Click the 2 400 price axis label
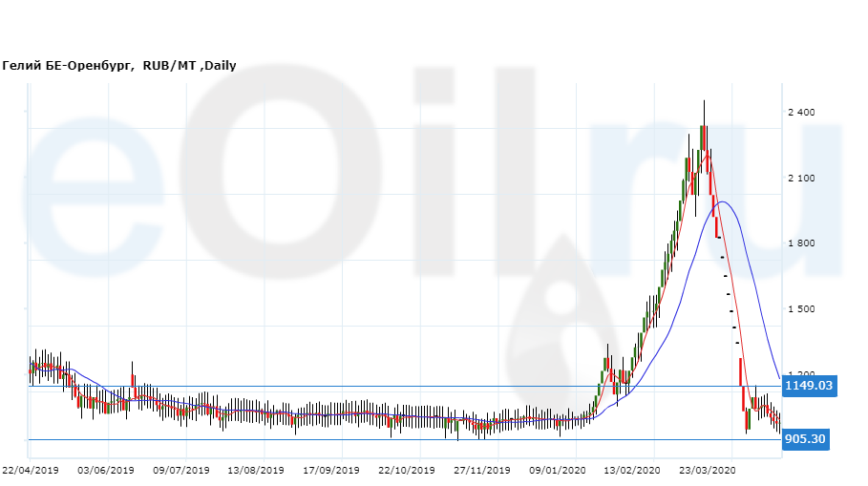The height and width of the screenshot is (486, 868). 800,113
